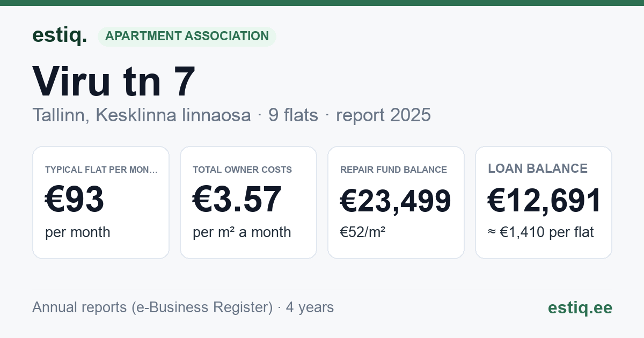Open the Typical flat per month card

tap(101, 202)
